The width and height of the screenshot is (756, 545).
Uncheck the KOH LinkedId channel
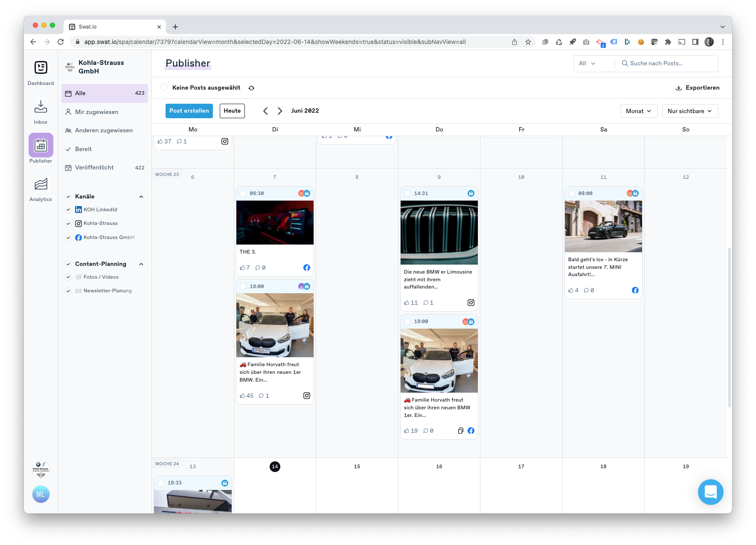[68, 210]
